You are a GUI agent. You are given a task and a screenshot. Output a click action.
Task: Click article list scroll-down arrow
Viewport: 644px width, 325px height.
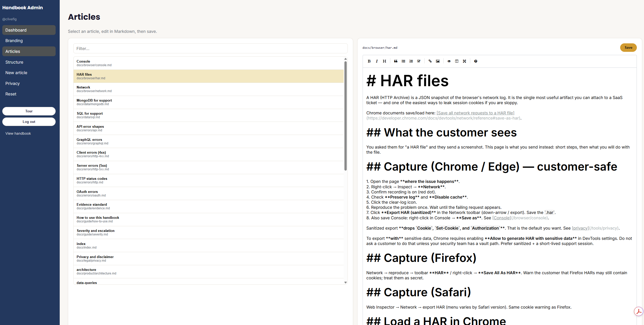[x=345, y=282]
